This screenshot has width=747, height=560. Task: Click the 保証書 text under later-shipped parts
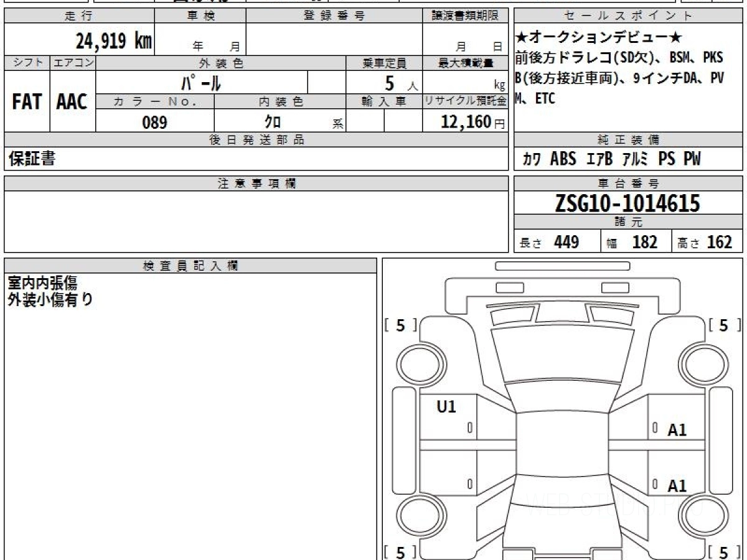click(x=32, y=159)
